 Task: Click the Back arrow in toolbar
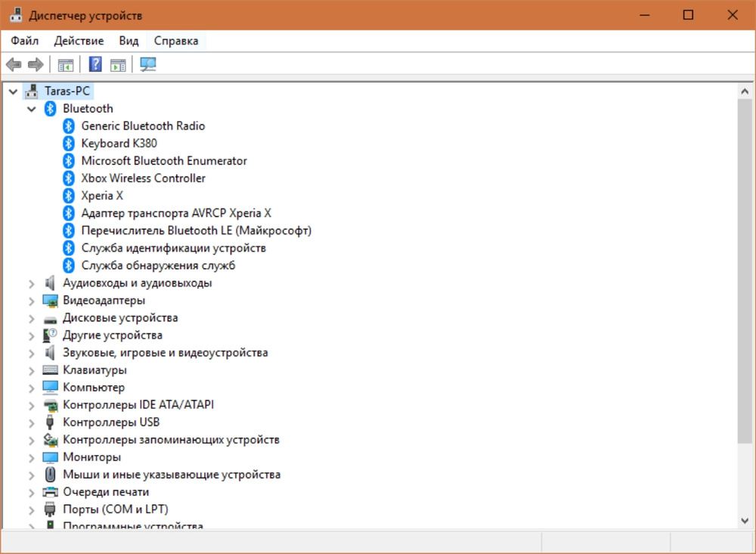pos(14,65)
